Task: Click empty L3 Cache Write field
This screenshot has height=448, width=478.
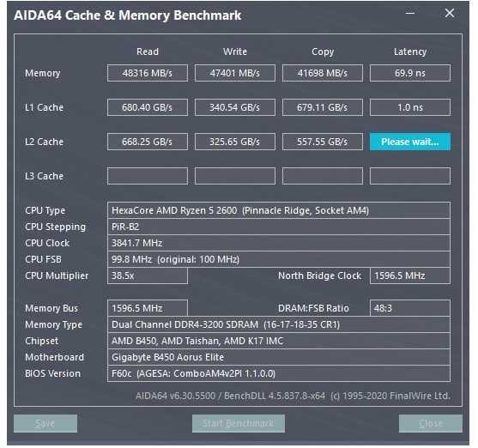Action: pyautogui.click(x=235, y=176)
